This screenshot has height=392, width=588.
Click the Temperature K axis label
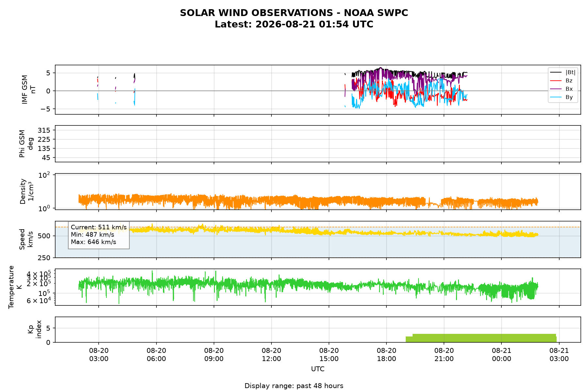pos(15,287)
